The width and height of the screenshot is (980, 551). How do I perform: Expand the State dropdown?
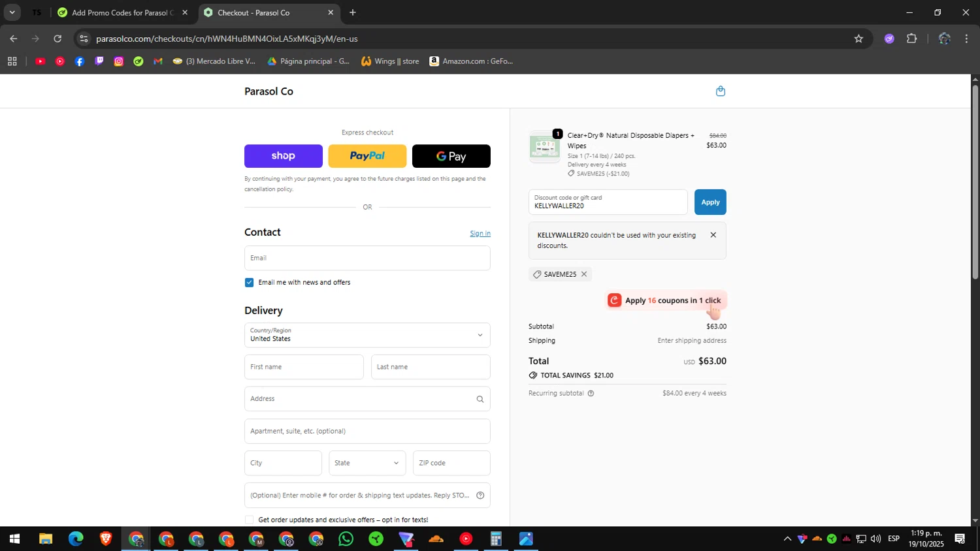[x=367, y=463]
